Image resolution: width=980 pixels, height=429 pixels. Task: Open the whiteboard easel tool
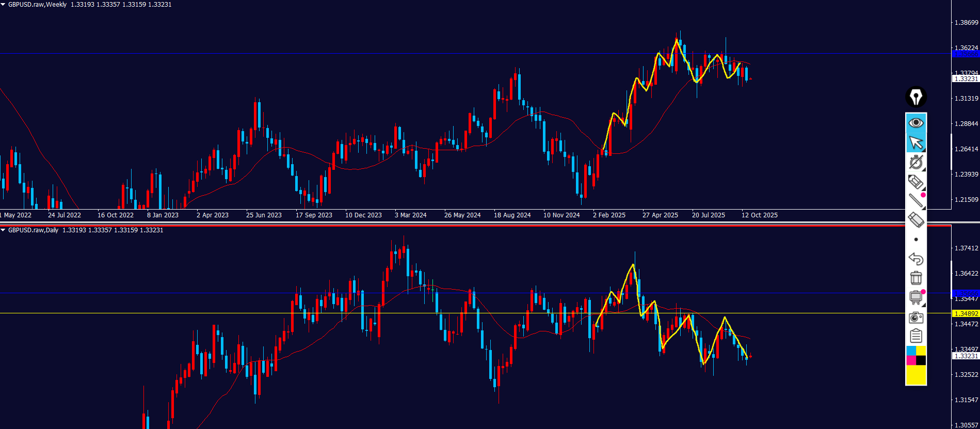click(916, 297)
